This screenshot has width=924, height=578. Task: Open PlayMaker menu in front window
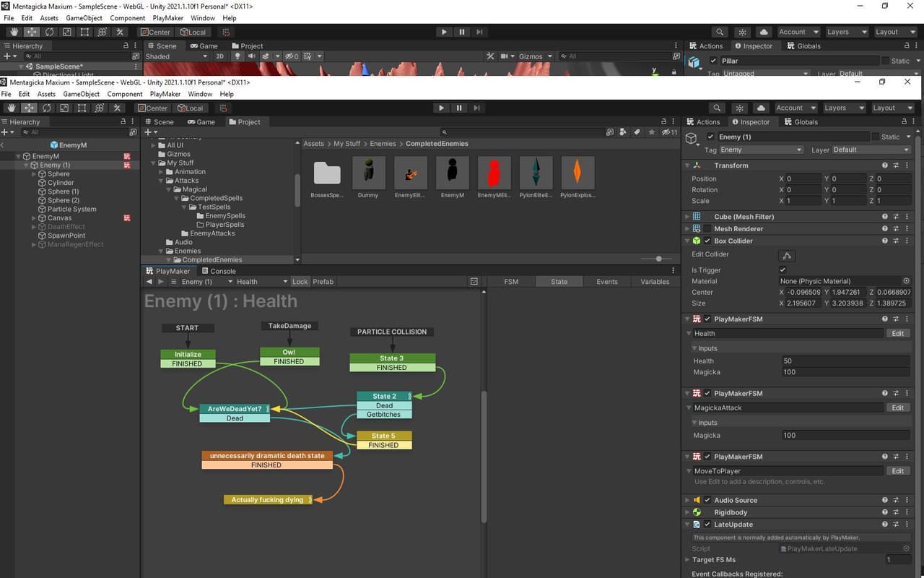click(x=165, y=94)
